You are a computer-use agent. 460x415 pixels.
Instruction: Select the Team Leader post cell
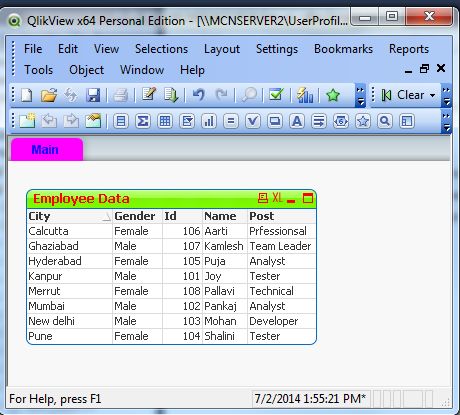click(x=281, y=246)
